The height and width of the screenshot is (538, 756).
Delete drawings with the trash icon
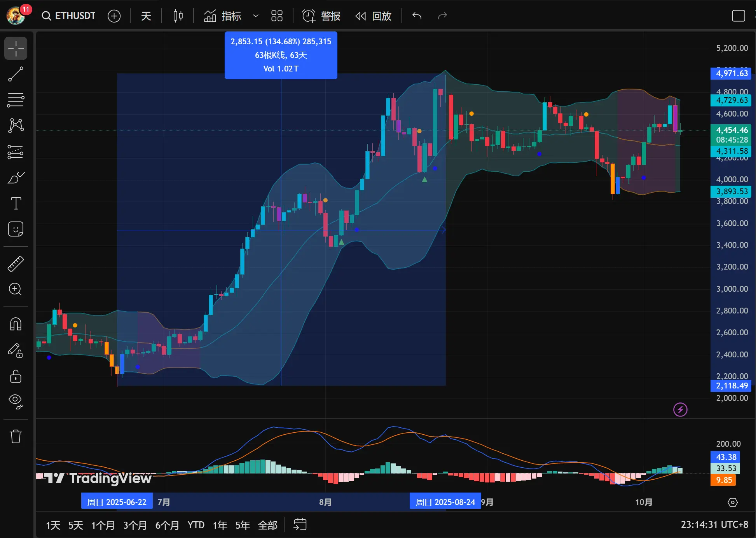pyautogui.click(x=16, y=436)
